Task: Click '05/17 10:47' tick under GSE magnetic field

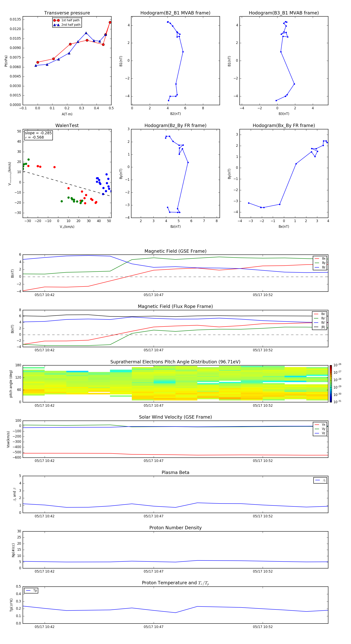Action: point(153,295)
